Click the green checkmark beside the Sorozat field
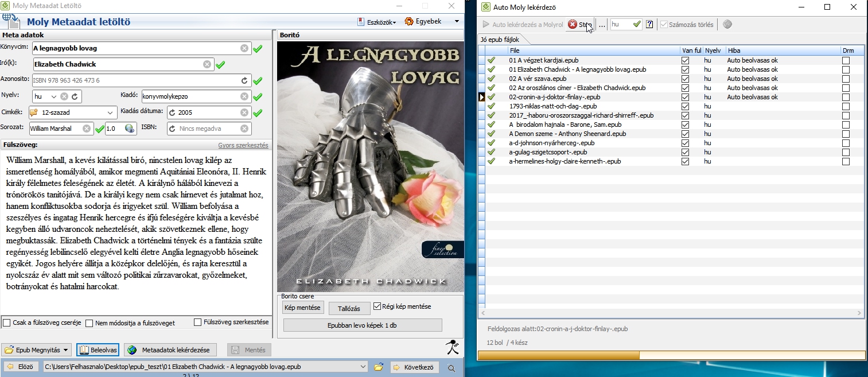Image resolution: width=868 pixels, height=377 pixels. coord(99,129)
